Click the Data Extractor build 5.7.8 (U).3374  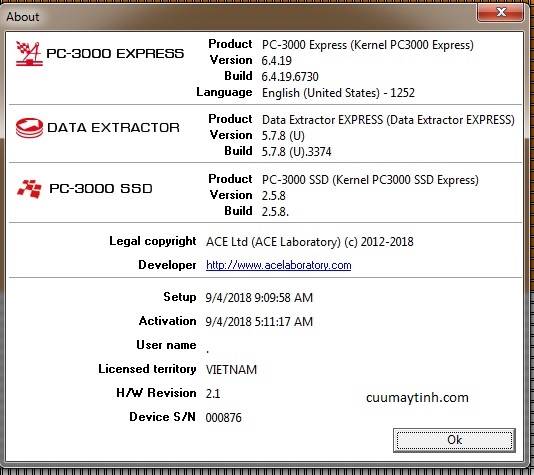[296, 152]
